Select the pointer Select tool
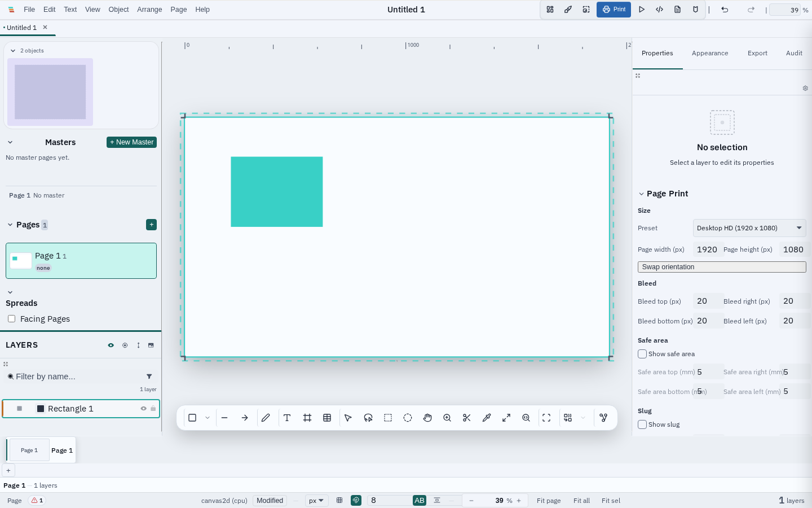 (348, 418)
